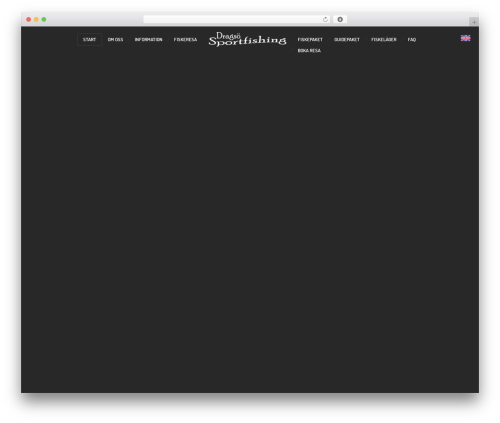Viewport: 500px width, 423px height.
Task: Go to the FISKELÄGER page
Action: pyautogui.click(x=384, y=39)
